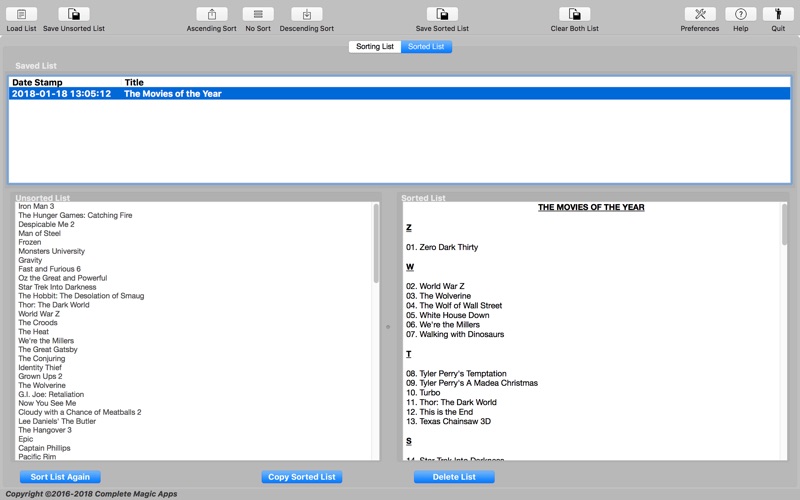Click the Load List toolbar icon
The height and width of the screenshot is (500, 800).
coord(21,14)
